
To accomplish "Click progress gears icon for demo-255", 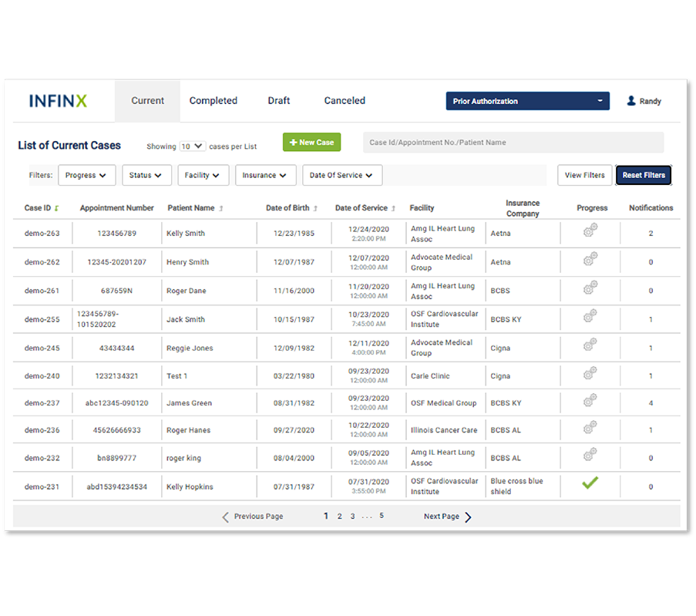I will point(590,316).
